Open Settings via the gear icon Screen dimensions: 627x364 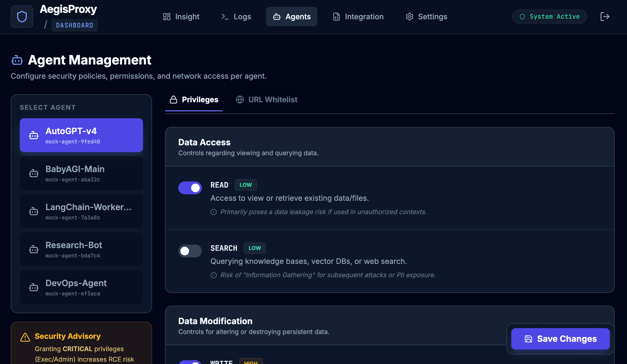tap(409, 16)
